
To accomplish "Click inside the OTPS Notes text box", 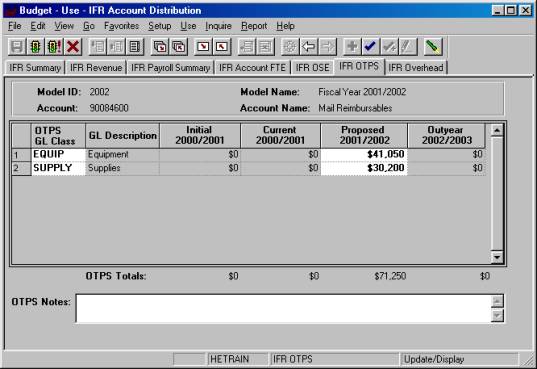I will point(283,308).
